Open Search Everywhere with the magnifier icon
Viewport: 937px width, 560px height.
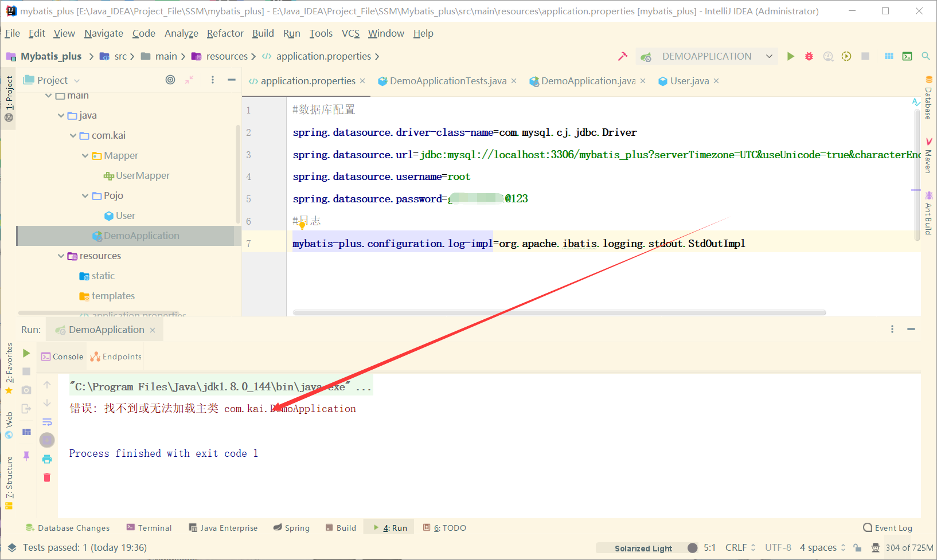926,56
